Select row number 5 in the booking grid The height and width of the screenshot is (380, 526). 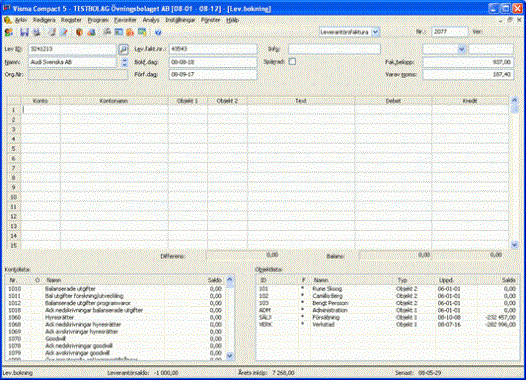[14, 149]
